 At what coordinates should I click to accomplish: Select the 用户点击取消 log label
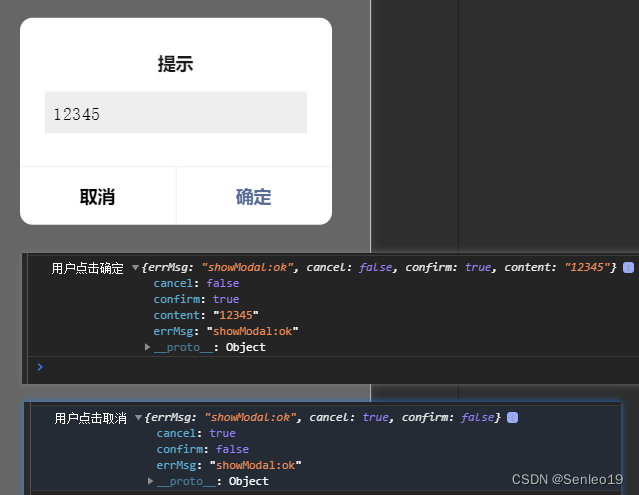(x=90, y=418)
